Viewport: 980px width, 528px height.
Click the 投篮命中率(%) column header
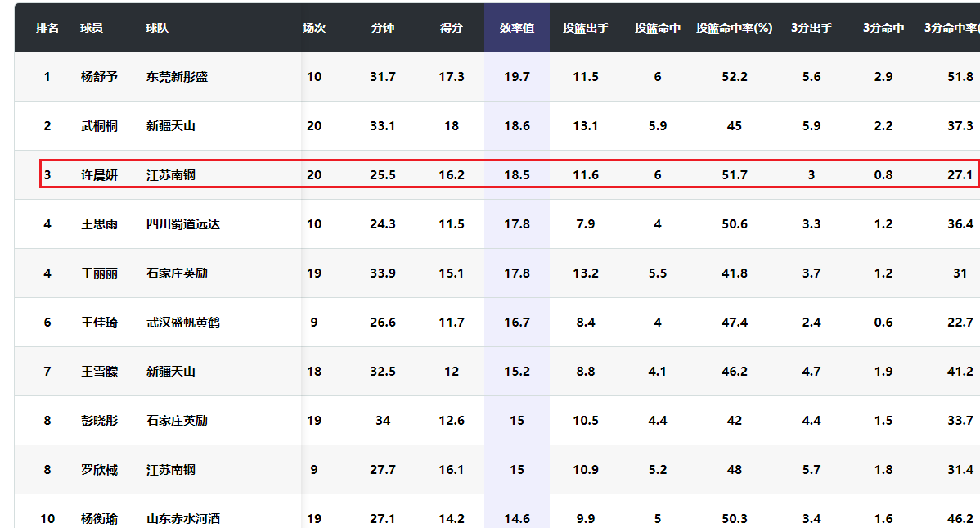click(735, 28)
